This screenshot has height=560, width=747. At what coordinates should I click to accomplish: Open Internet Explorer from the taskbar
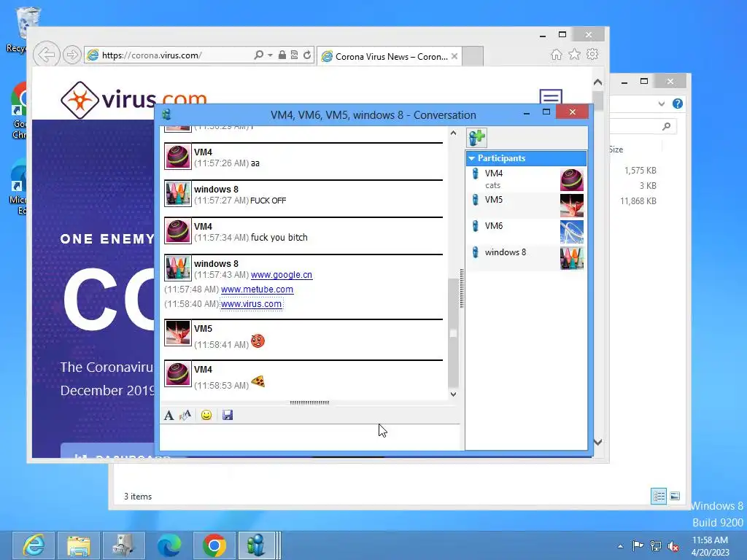point(34,545)
